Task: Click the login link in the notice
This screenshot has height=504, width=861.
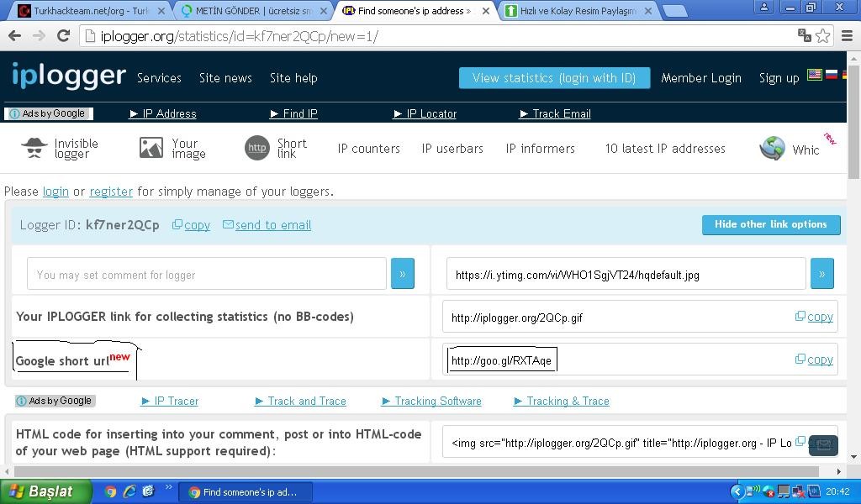Action: [x=55, y=192]
